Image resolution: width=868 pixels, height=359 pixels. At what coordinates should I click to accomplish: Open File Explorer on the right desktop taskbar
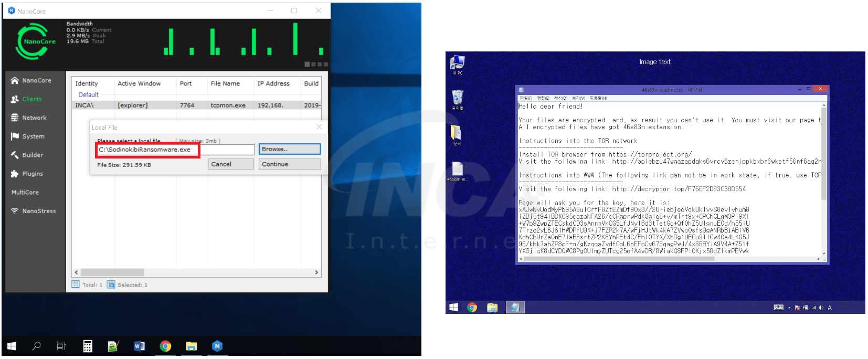[492, 308]
